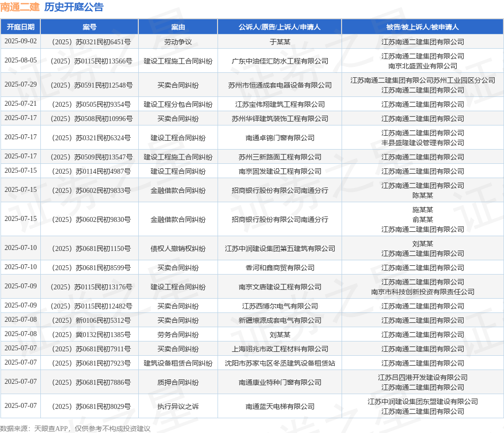
Task: Click defendant 刘某某 in the 苏0681民初1150号 row
Action: 423,244
